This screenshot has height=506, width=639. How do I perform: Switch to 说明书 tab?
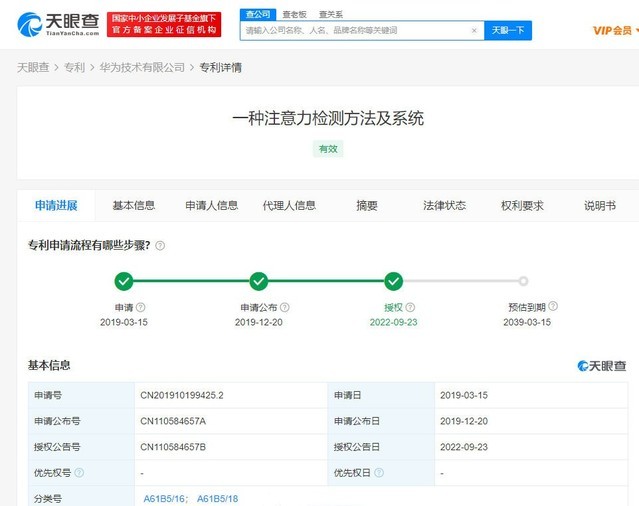[x=600, y=206]
